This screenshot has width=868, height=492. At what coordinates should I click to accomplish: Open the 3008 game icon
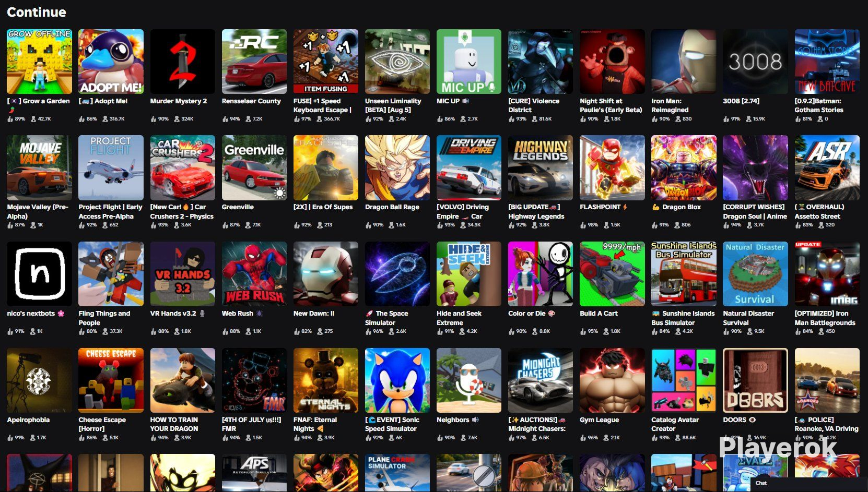click(755, 62)
